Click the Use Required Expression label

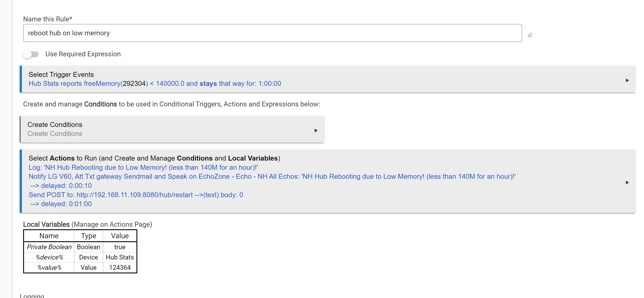tap(83, 54)
